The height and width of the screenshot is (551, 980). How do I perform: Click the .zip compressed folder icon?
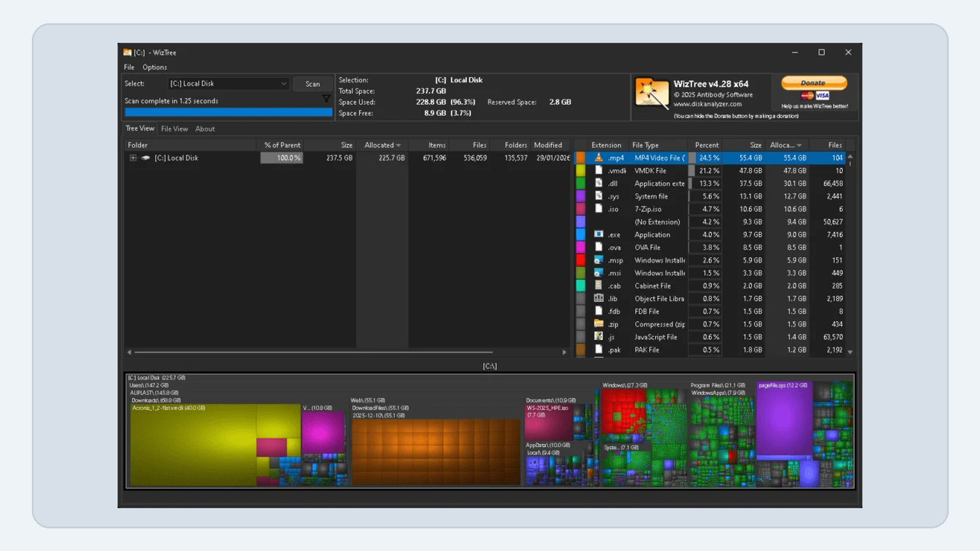598,324
